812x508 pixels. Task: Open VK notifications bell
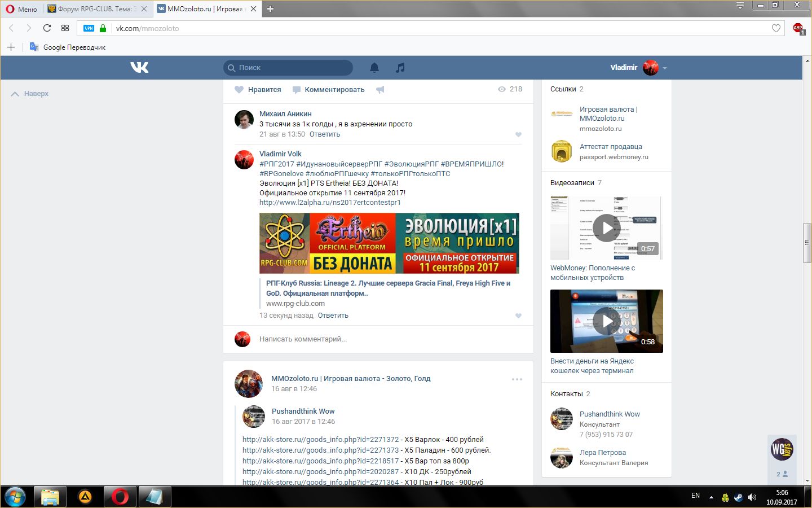(x=374, y=68)
